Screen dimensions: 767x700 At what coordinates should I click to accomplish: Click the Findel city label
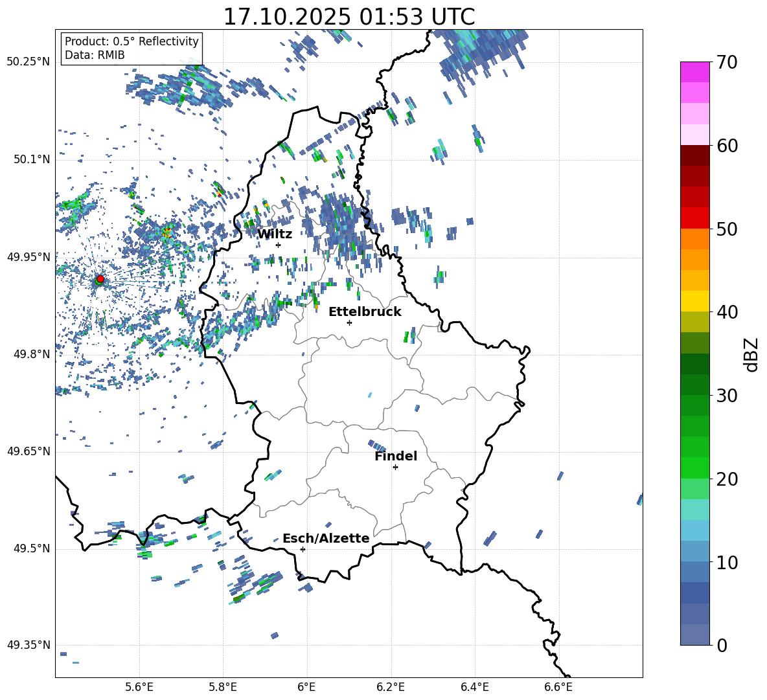[x=396, y=456]
